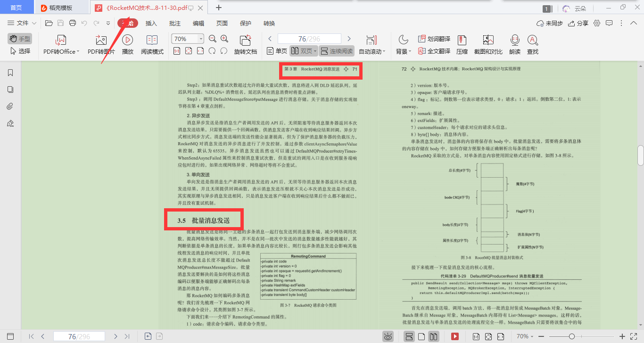Jump to last page in status bar

click(x=127, y=336)
